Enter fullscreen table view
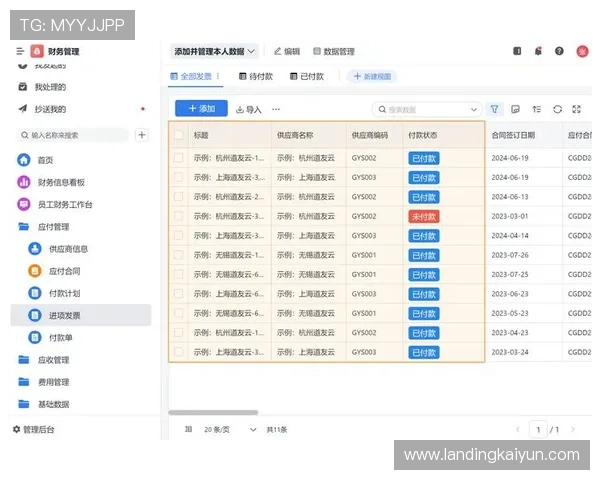 click(577, 109)
